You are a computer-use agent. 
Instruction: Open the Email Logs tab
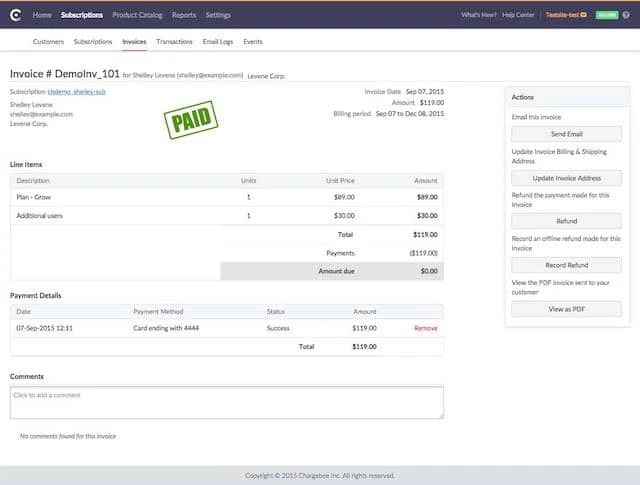tap(218, 42)
